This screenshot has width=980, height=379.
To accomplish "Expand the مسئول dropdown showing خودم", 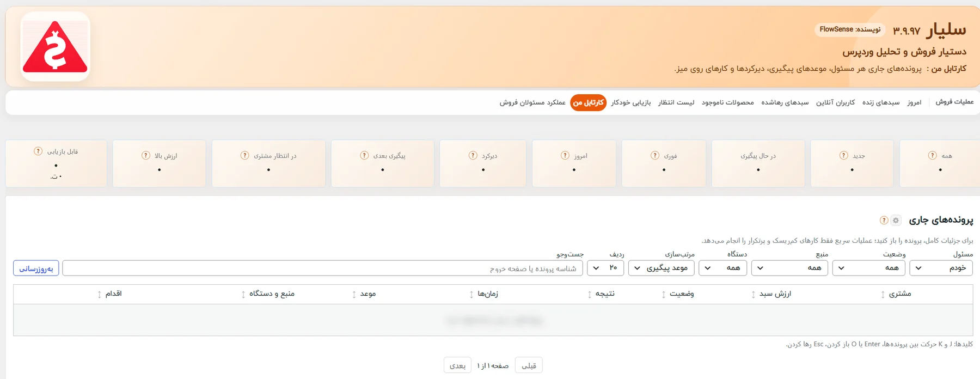I will (x=941, y=268).
